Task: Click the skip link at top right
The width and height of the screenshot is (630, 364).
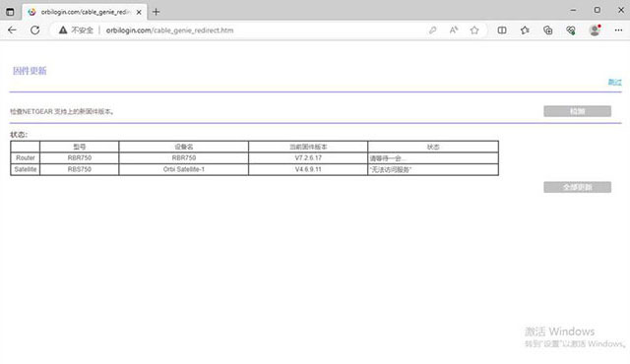Action: (614, 82)
